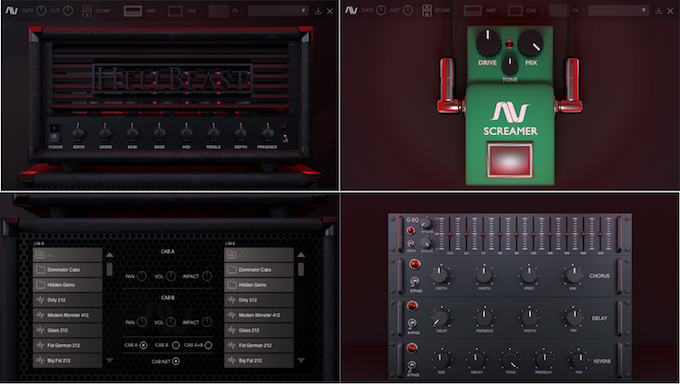Click the GATE knob in the amp window
This screenshot has width=680, height=384.
tap(41, 10)
